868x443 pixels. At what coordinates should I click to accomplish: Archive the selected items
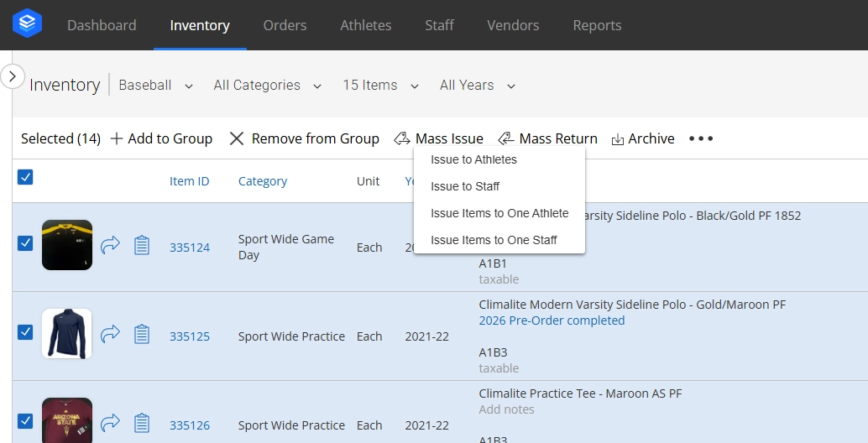643,138
